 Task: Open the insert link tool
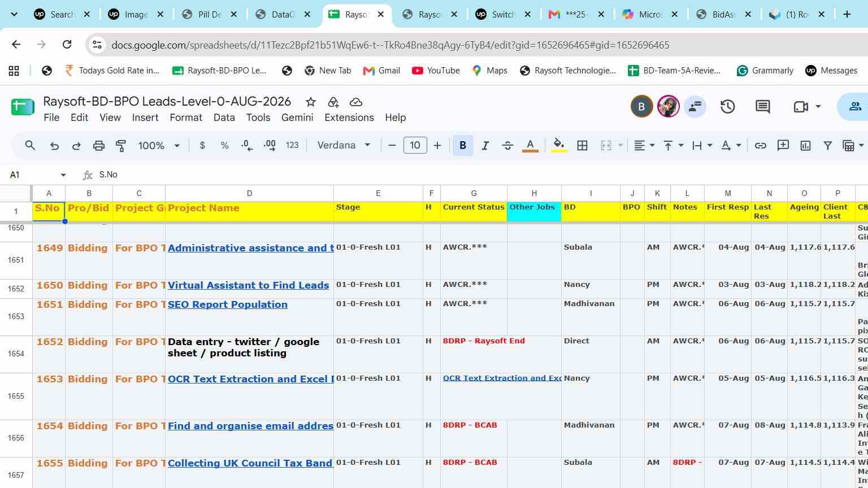(761, 146)
